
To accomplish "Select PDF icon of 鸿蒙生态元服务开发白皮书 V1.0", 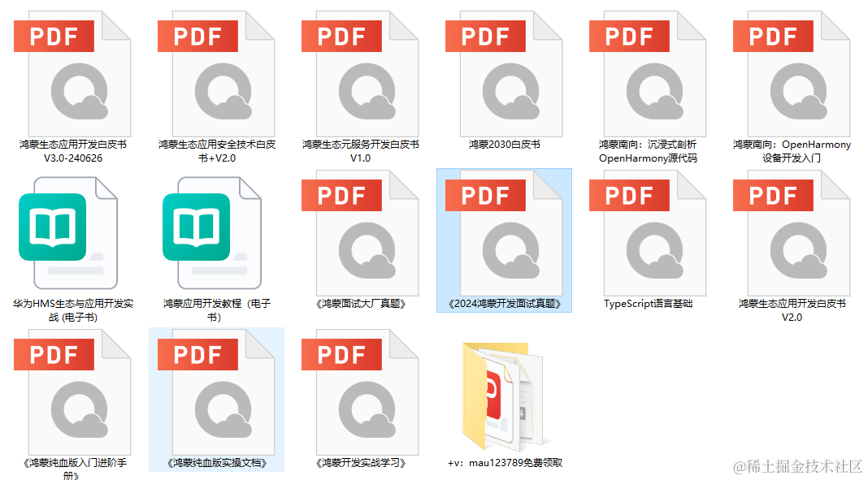I will (360, 74).
